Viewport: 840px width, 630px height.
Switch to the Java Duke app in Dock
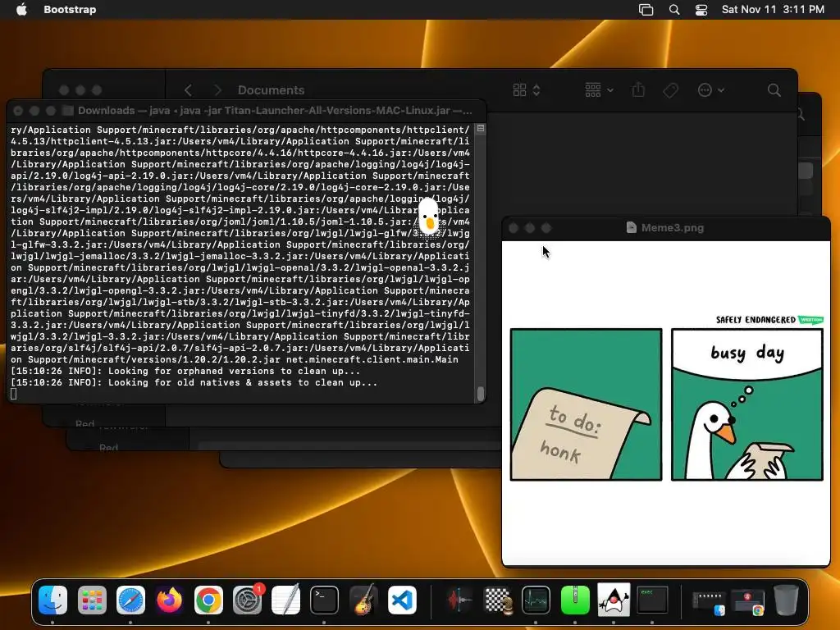point(614,600)
